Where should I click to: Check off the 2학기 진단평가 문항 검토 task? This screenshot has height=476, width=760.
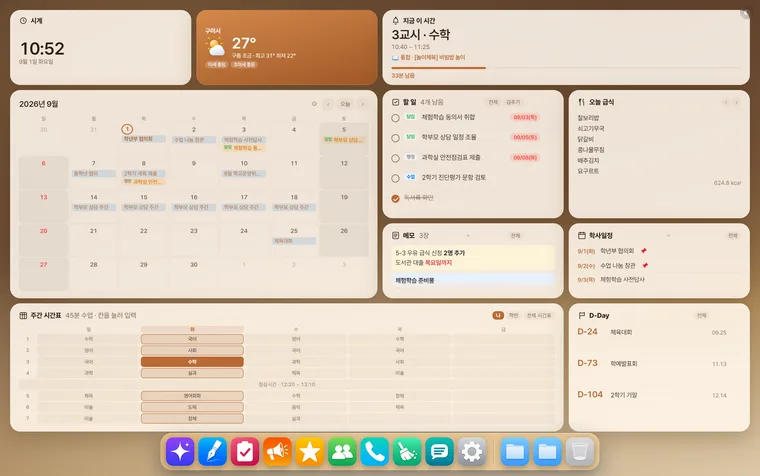396,178
